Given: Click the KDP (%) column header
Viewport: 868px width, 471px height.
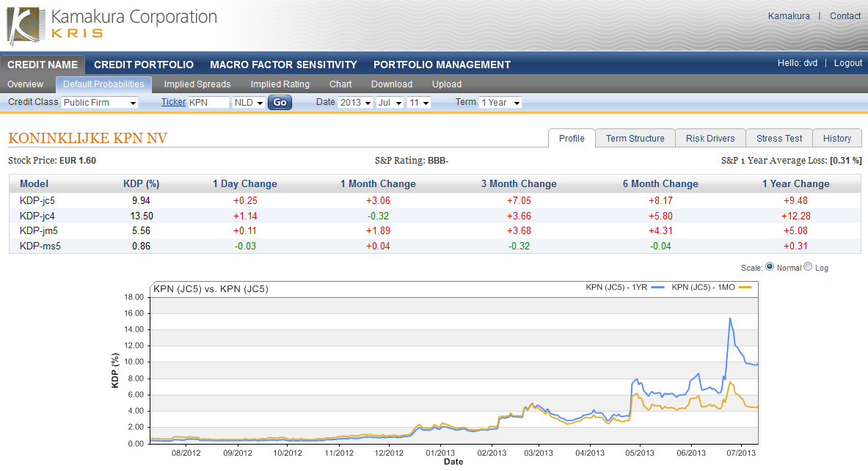Looking at the screenshot, I should (141, 183).
